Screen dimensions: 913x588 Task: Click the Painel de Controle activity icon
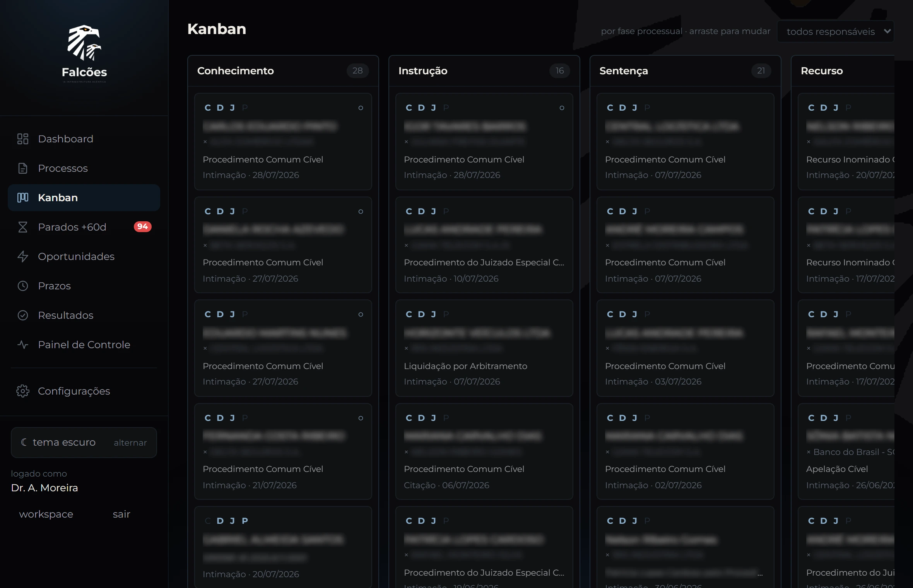tap(23, 345)
